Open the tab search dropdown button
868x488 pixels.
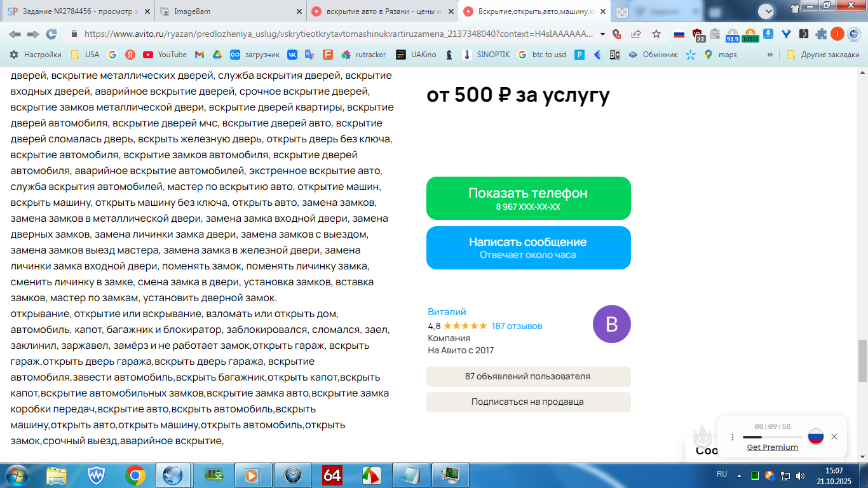pyautogui.click(x=765, y=11)
